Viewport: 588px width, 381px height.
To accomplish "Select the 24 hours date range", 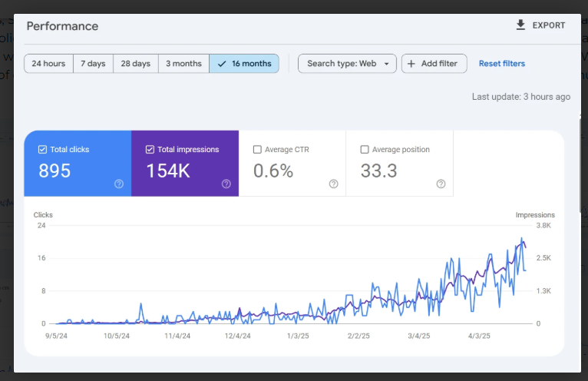I will pos(48,64).
